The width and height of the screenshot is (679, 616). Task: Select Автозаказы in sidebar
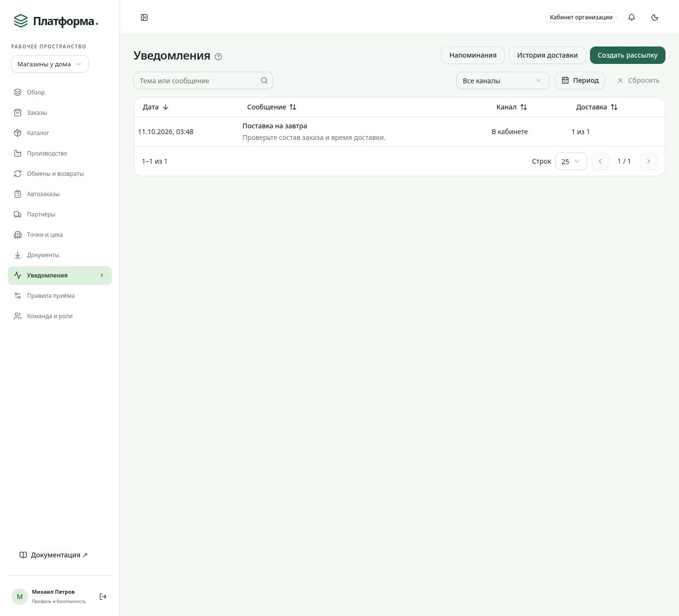coord(60,194)
